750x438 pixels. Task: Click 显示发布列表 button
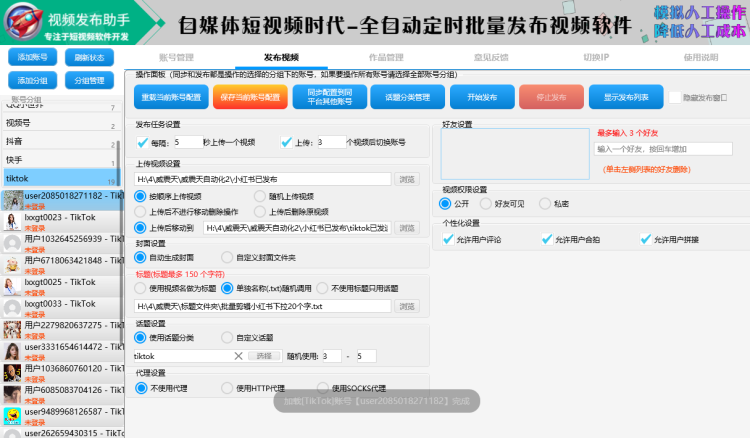[626, 97]
